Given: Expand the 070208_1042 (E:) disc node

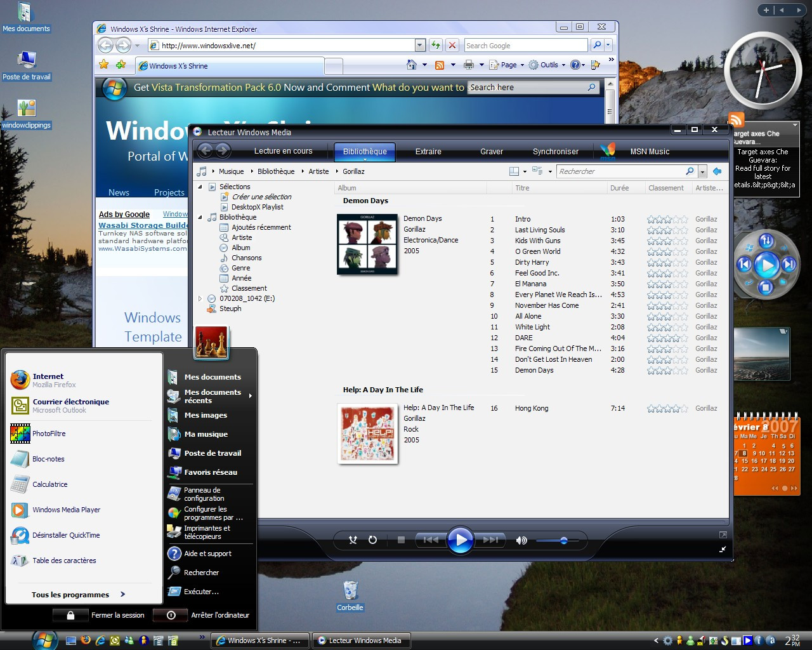Looking at the screenshot, I should pyautogui.click(x=200, y=298).
